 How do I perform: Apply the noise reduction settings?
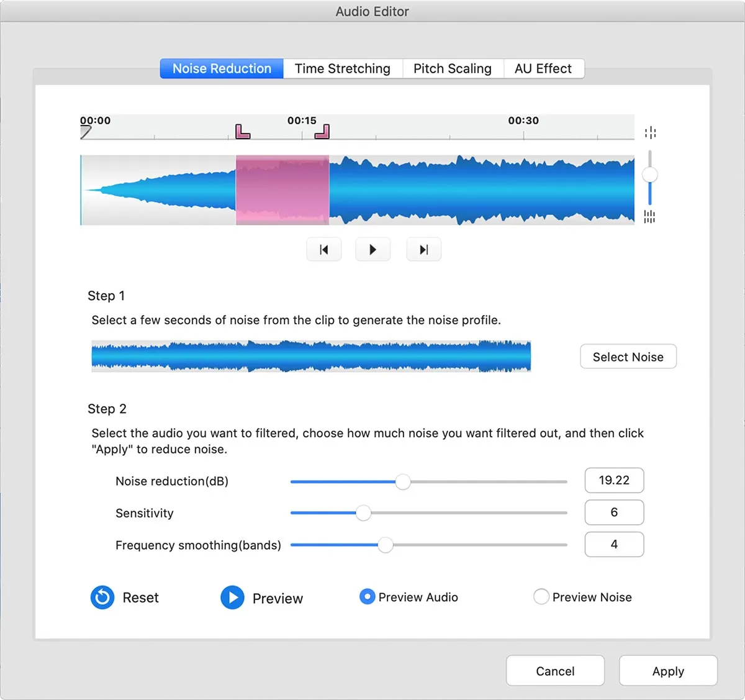click(668, 671)
